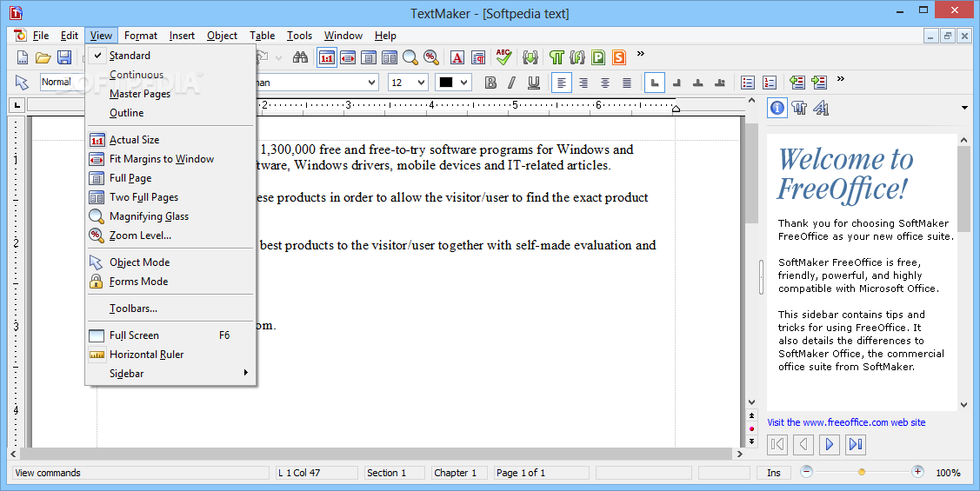The image size is (980, 491).
Task: Click the sidebar paragraph styles icon
Action: [x=799, y=108]
